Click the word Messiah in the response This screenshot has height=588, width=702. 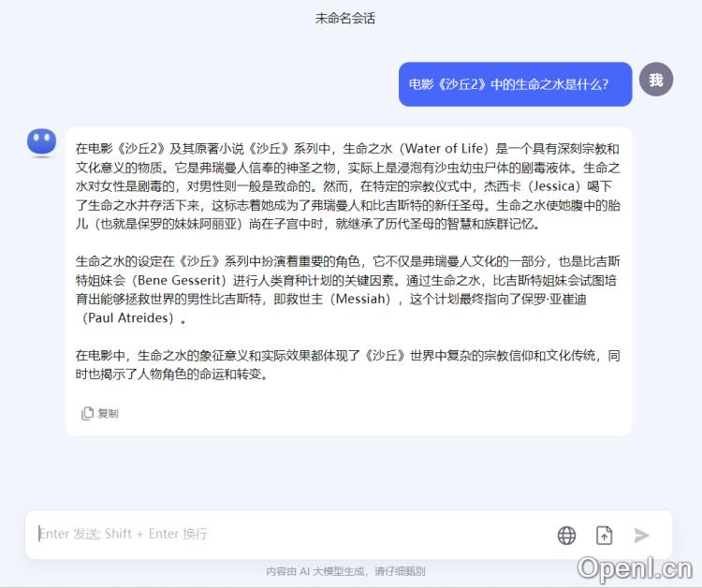(x=360, y=299)
